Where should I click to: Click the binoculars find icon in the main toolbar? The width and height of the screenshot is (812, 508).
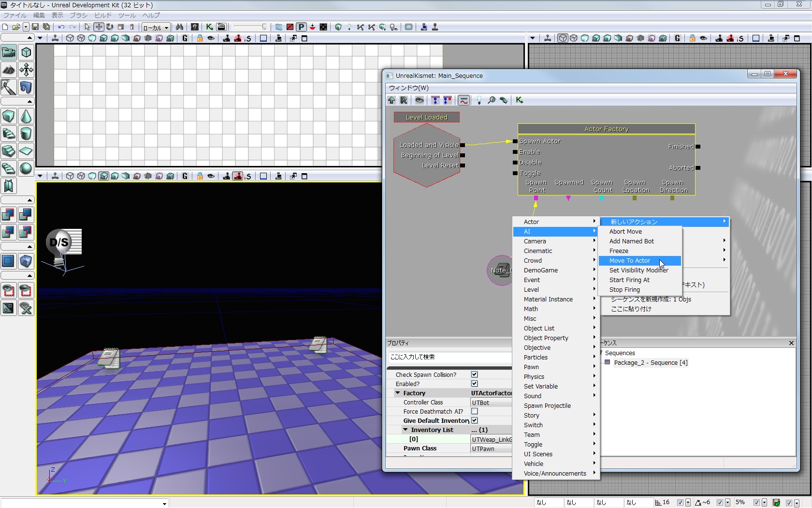179,27
